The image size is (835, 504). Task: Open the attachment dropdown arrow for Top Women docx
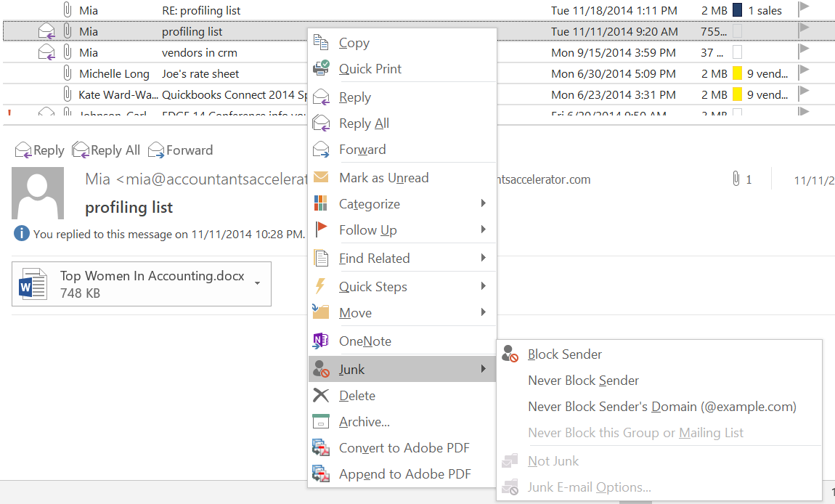(258, 284)
